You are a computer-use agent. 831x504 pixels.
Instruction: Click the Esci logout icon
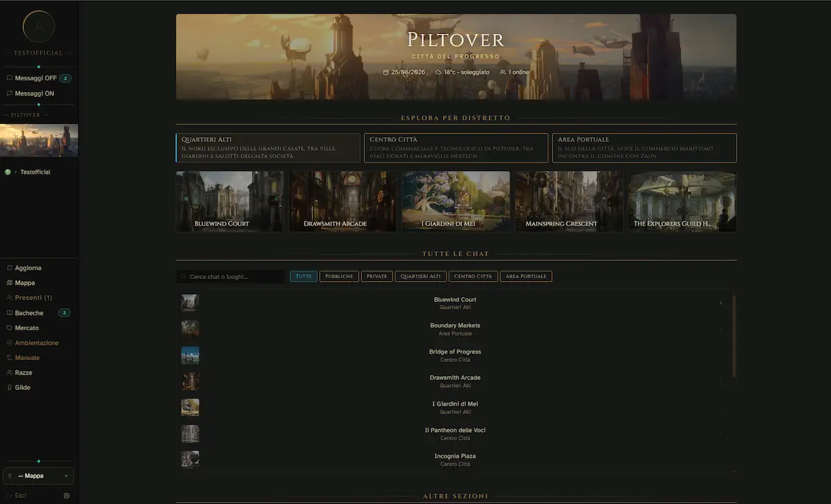point(9,496)
